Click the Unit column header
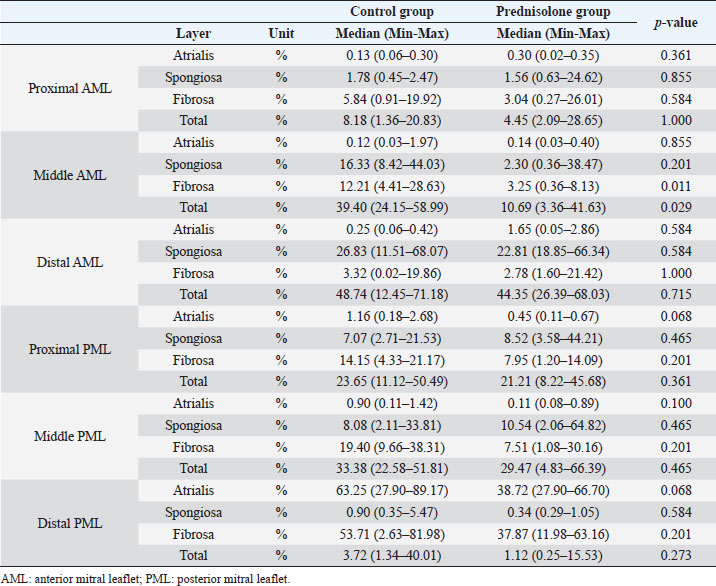The height and width of the screenshot is (586, 716). 281,33
